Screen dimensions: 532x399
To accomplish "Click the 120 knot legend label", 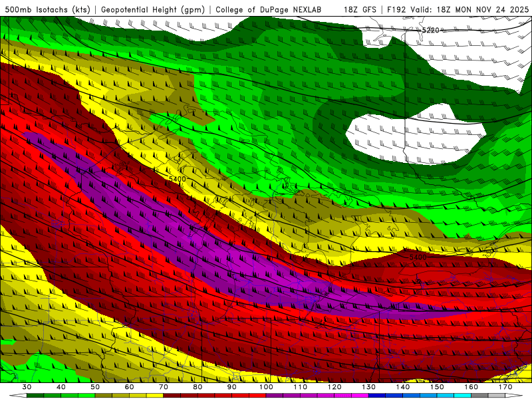I will [x=334, y=387].
